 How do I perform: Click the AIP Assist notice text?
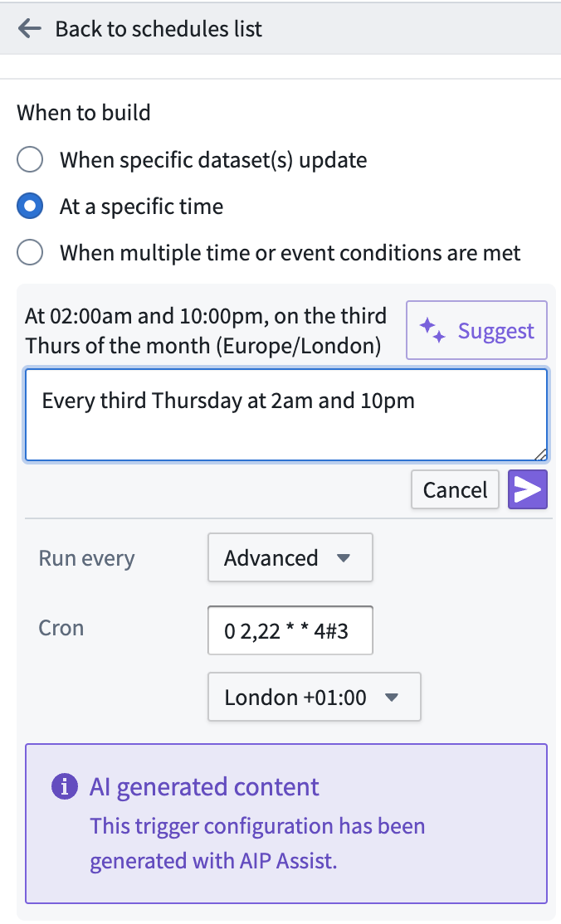(257, 844)
